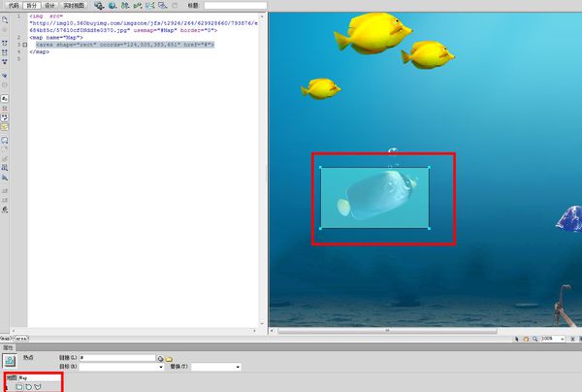Click the map name="Map" code line
This screenshot has width=582, height=392.
(56, 38)
